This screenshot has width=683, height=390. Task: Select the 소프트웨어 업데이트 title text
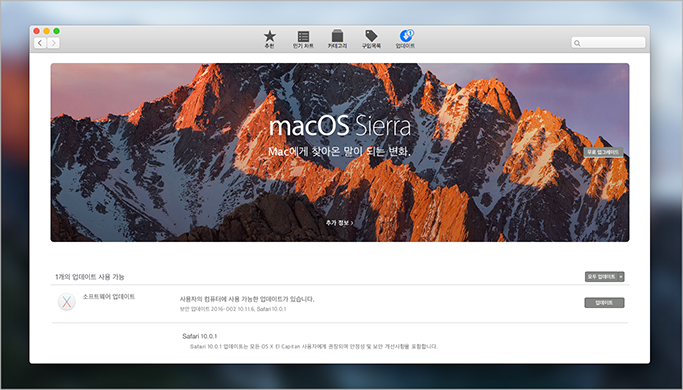pyautogui.click(x=109, y=297)
